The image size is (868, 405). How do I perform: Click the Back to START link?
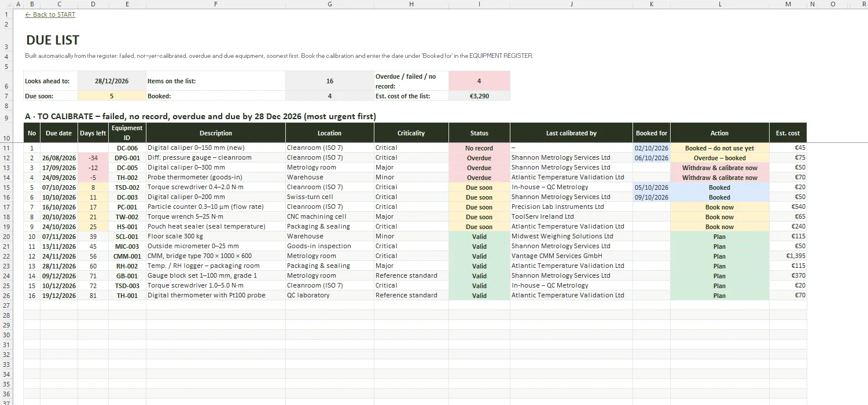pyautogui.click(x=50, y=14)
